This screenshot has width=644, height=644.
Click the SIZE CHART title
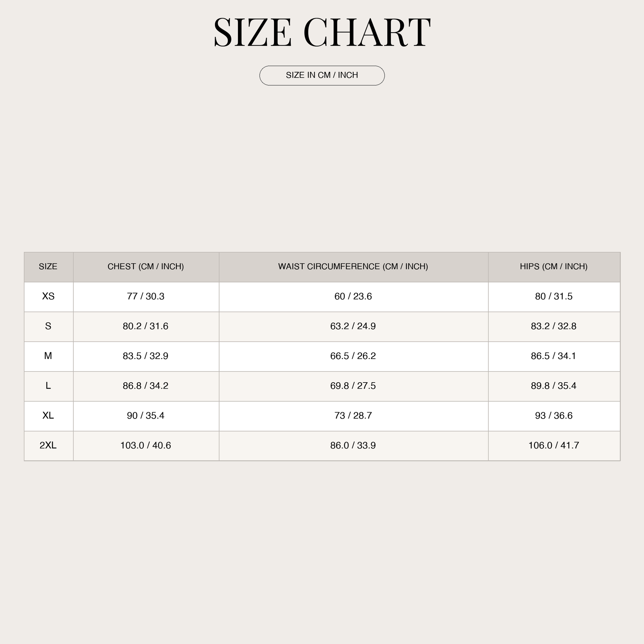(322, 32)
